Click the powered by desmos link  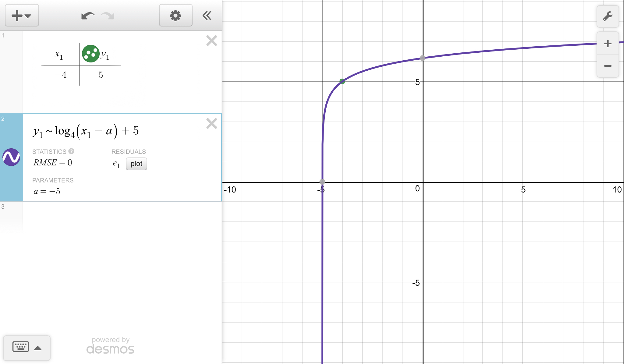[x=110, y=346]
